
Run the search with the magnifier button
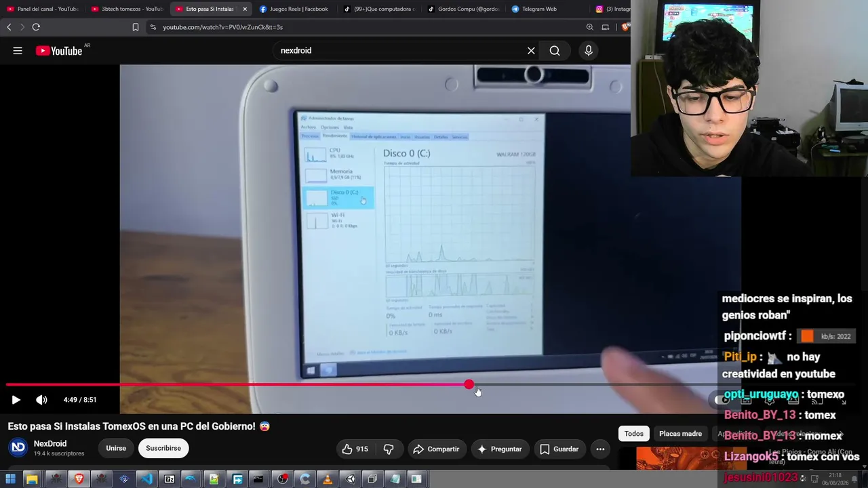(555, 50)
